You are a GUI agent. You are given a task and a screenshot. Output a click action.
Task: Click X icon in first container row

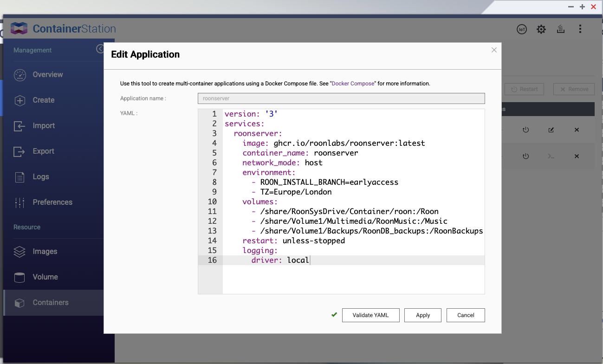point(577,130)
